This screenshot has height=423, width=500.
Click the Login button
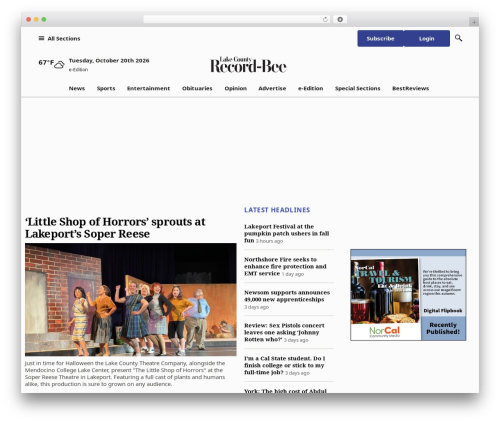(x=427, y=39)
